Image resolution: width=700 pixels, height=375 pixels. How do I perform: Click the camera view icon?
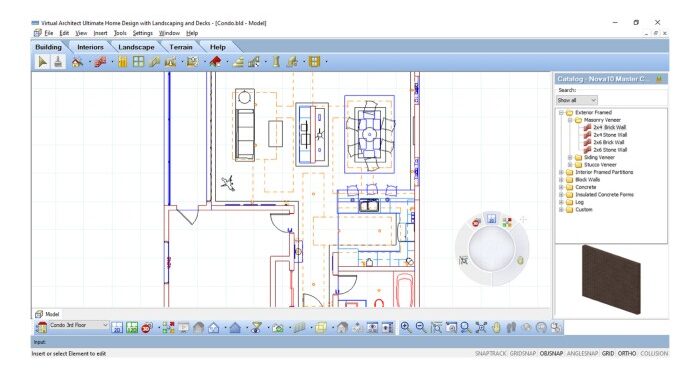[x=278, y=328]
